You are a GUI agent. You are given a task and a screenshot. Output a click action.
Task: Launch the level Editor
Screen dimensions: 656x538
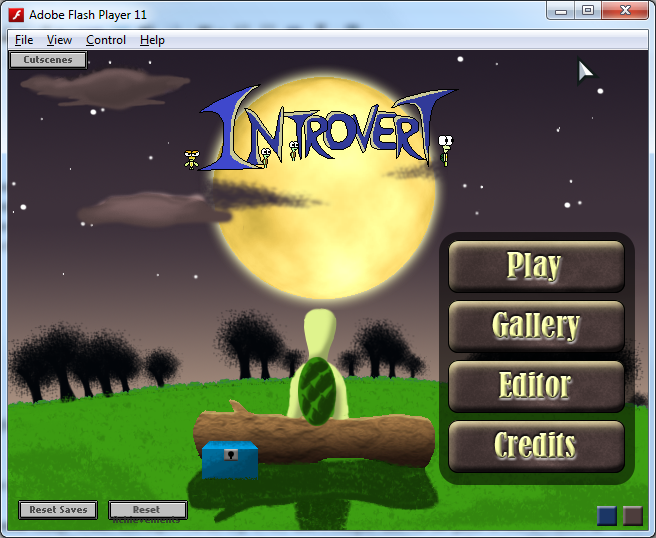pyautogui.click(x=535, y=386)
